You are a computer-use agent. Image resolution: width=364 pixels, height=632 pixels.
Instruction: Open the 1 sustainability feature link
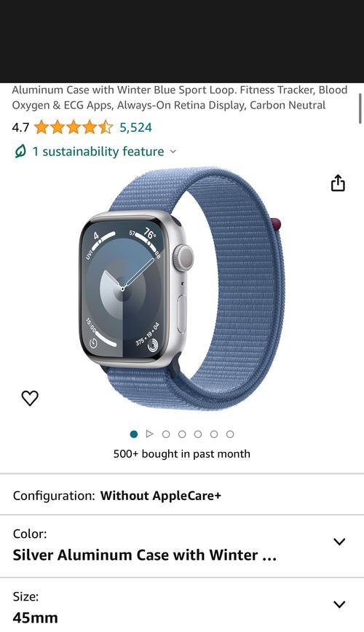(x=98, y=152)
